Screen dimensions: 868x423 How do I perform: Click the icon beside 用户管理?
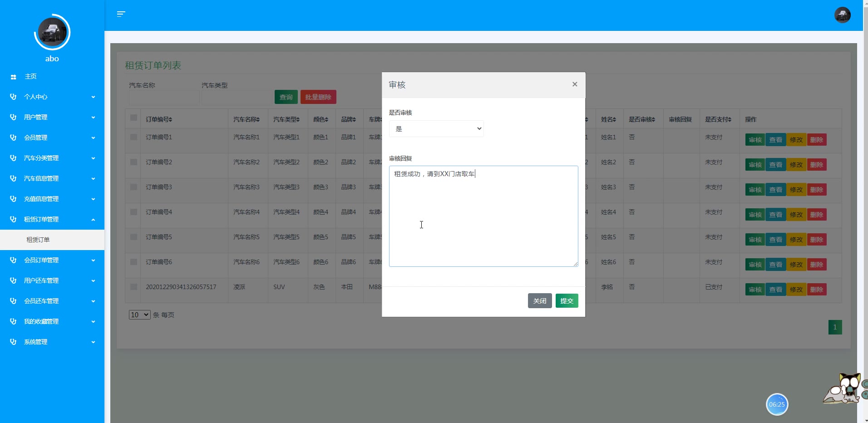point(13,117)
